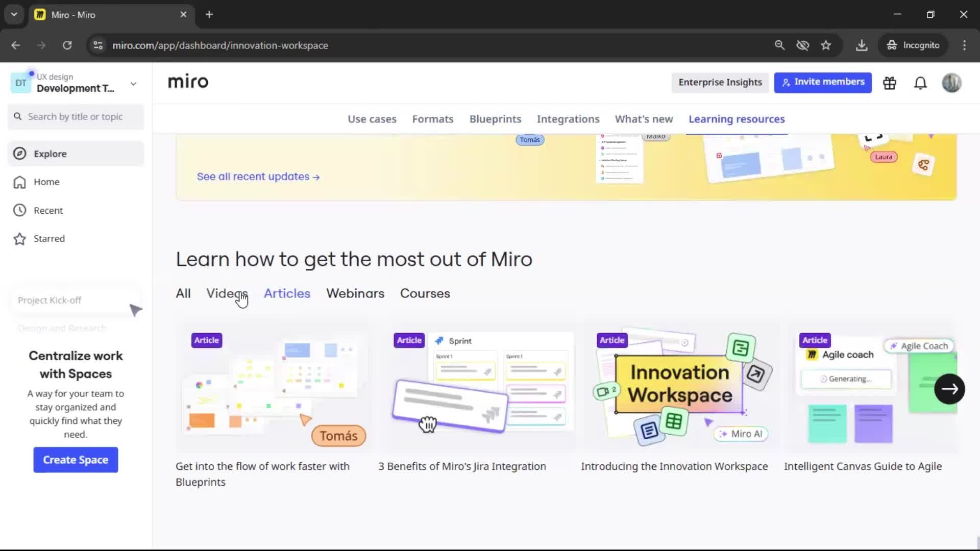Close the Miro browser tab
The image size is (980, 551).
click(x=183, y=14)
